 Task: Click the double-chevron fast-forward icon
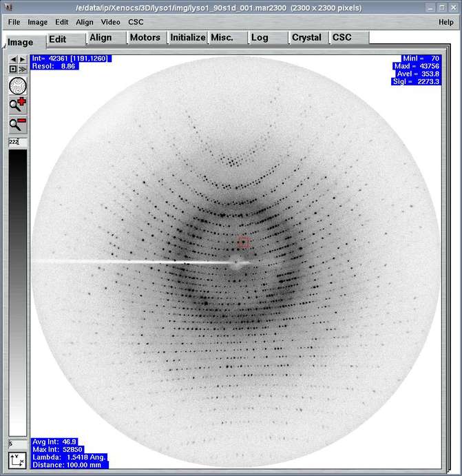click(23, 69)
